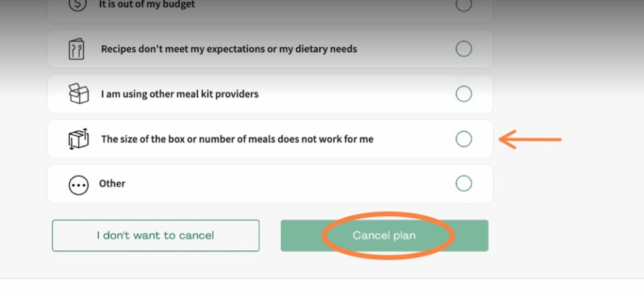Click the white footer strip below the buttons

pos(322,289)
